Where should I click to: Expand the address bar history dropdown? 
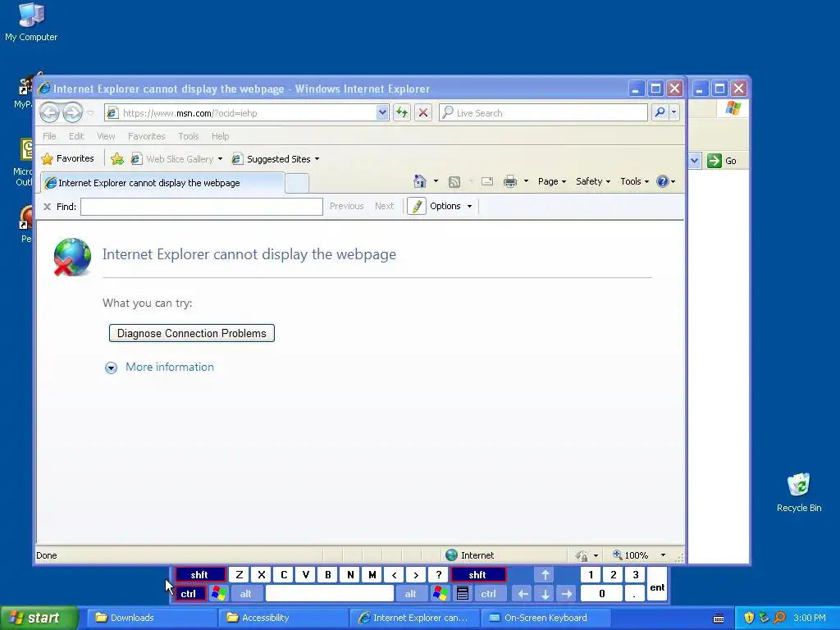[382, 113]
